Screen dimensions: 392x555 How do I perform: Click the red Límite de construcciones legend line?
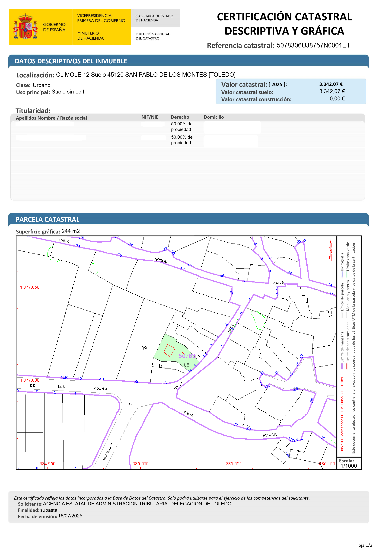pyautogui.click(x=347, y=366)
